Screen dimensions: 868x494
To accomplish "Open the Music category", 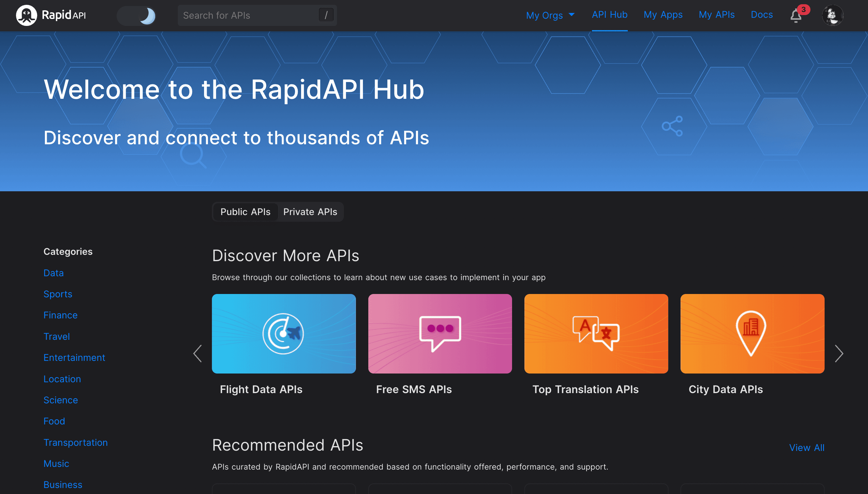I will [56, 464].
